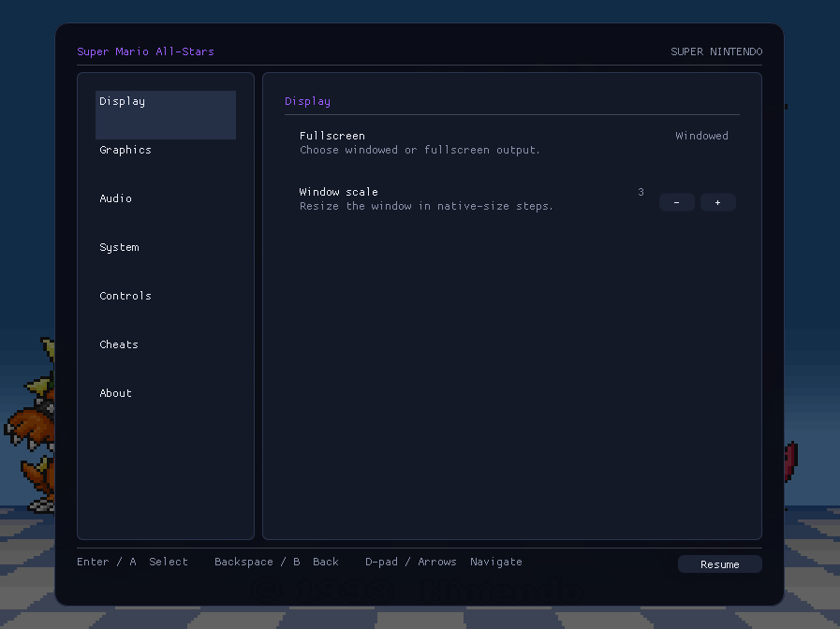Open the Controls settings category

(166, 310)
